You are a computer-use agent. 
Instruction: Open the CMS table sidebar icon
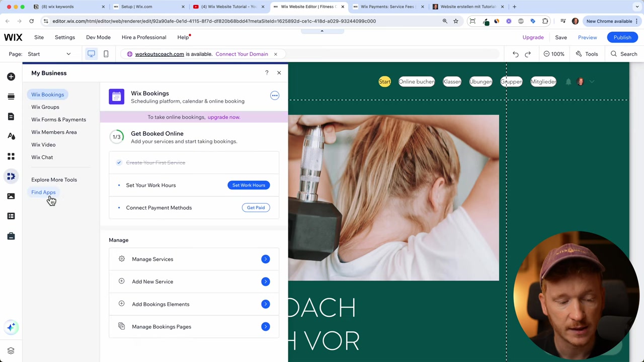point(11,216)
